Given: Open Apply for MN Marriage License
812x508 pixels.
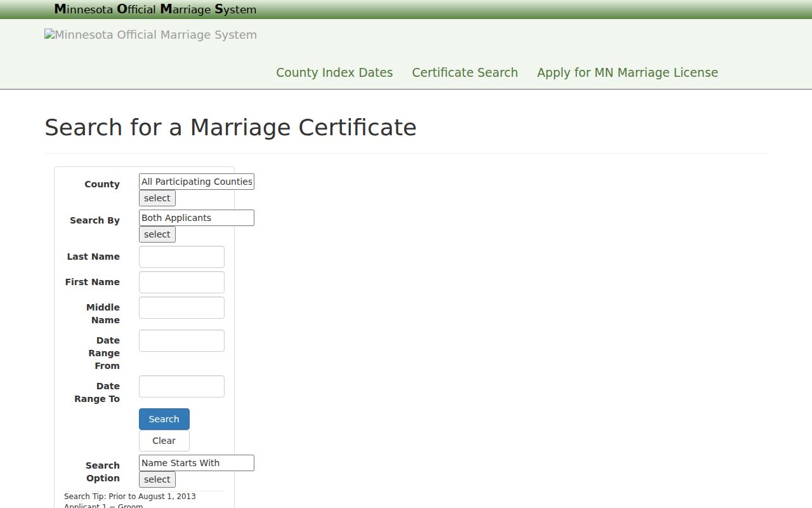Looking at the screenshot, I should [627, 72].
